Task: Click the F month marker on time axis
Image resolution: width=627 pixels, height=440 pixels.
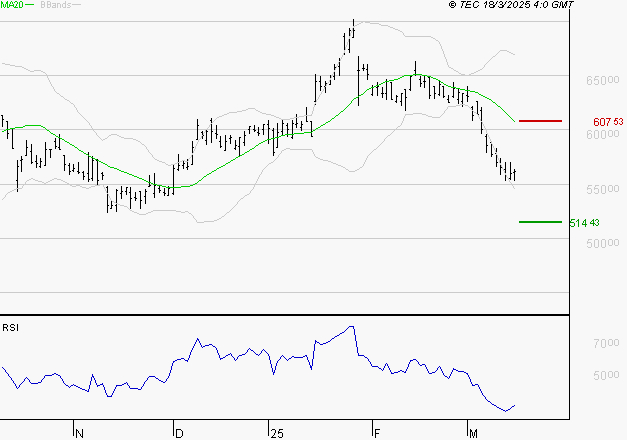Action: (377, 433)
